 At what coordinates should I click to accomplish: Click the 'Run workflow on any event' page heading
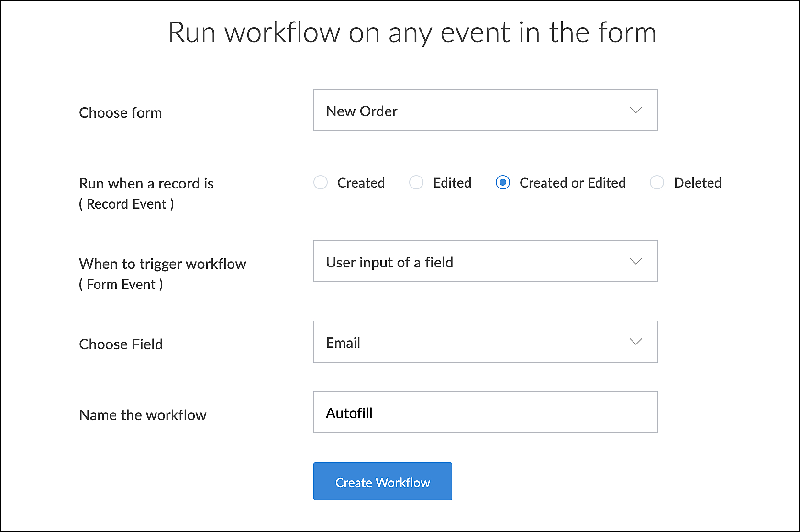pyautogui.click(x=412, y=33)
